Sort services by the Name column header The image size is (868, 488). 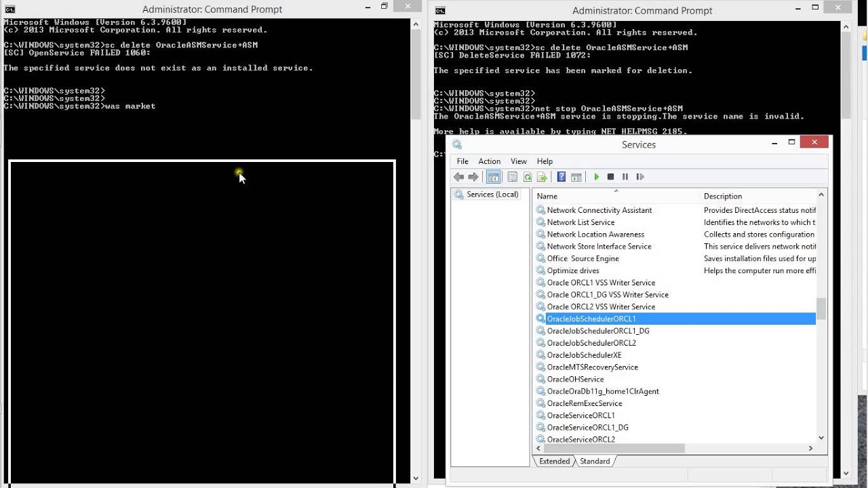coord(616,196)
